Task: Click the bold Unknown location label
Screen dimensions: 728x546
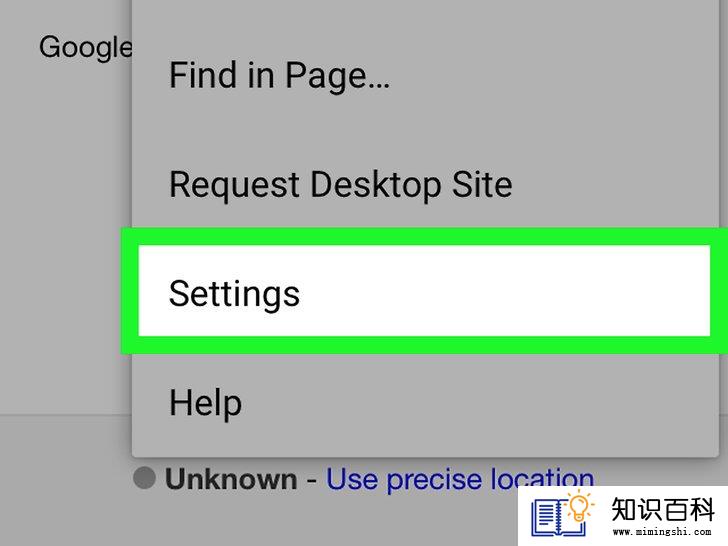Action: pos(231,479)
